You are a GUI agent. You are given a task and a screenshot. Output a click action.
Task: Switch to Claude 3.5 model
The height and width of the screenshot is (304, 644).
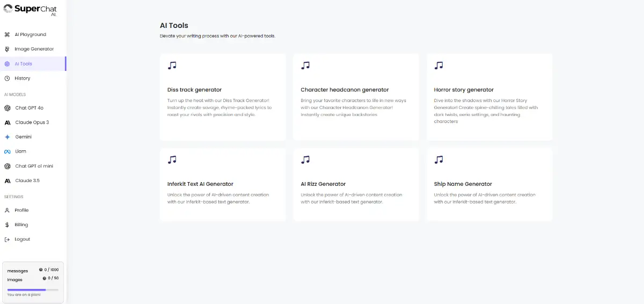pos(27,180)
